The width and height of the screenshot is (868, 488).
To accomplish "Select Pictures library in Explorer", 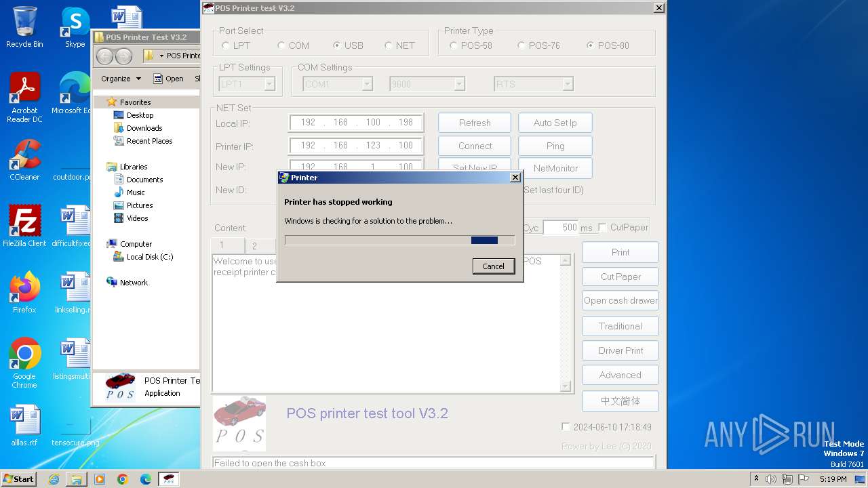I will click(140, 205).
